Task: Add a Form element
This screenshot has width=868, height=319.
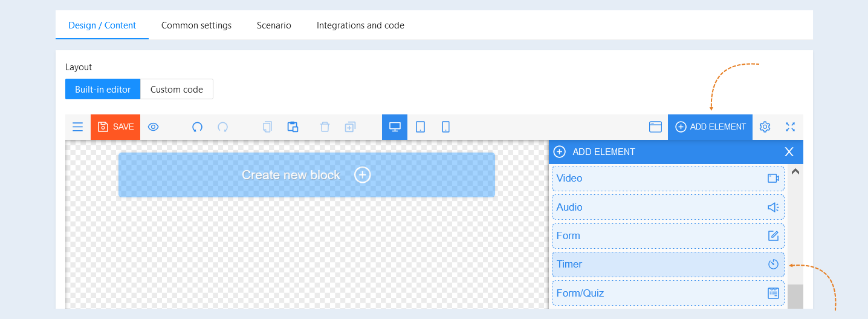Action: click(668, 235)
